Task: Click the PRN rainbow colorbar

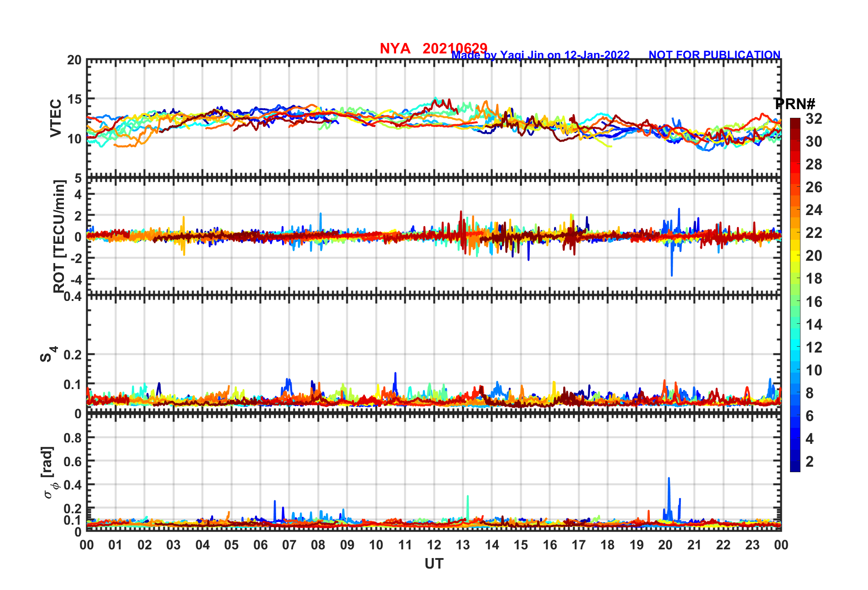Action: click(795, 295)
